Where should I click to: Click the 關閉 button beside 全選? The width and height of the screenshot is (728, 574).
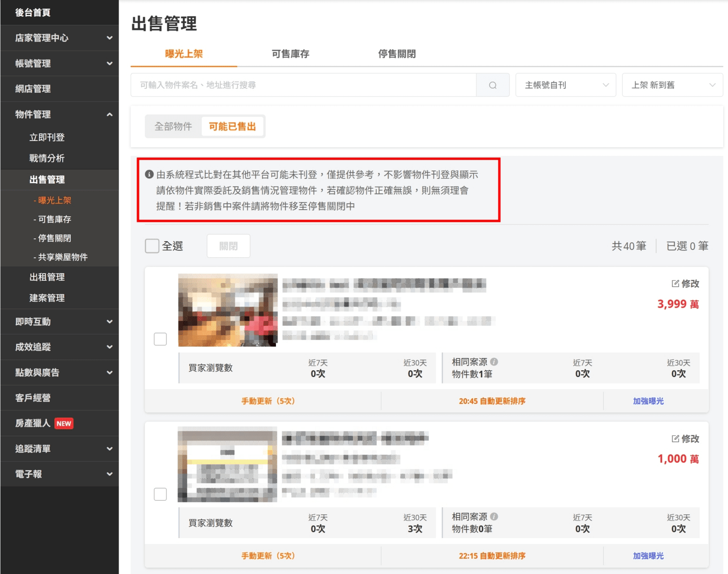coord(228,246)
